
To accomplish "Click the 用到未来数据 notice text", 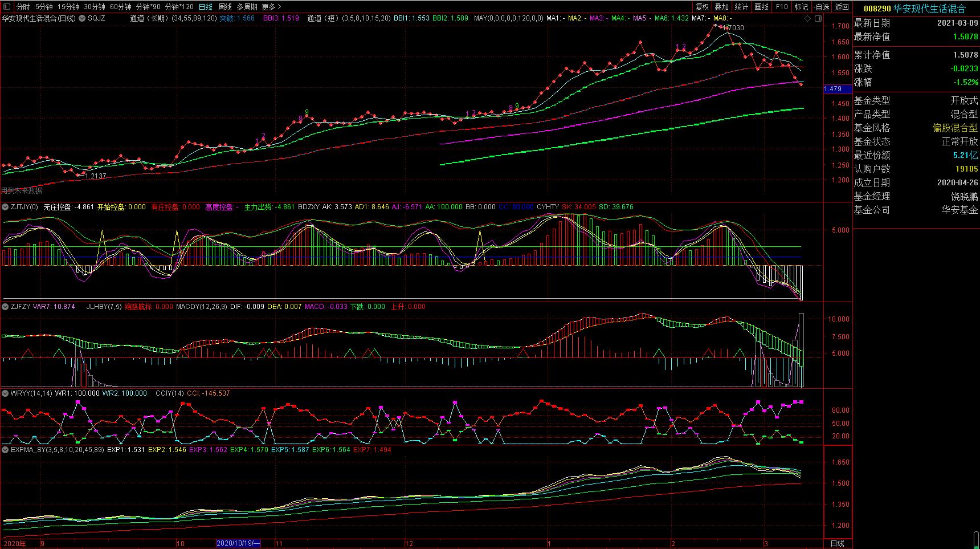I will [x=22, y=191].
